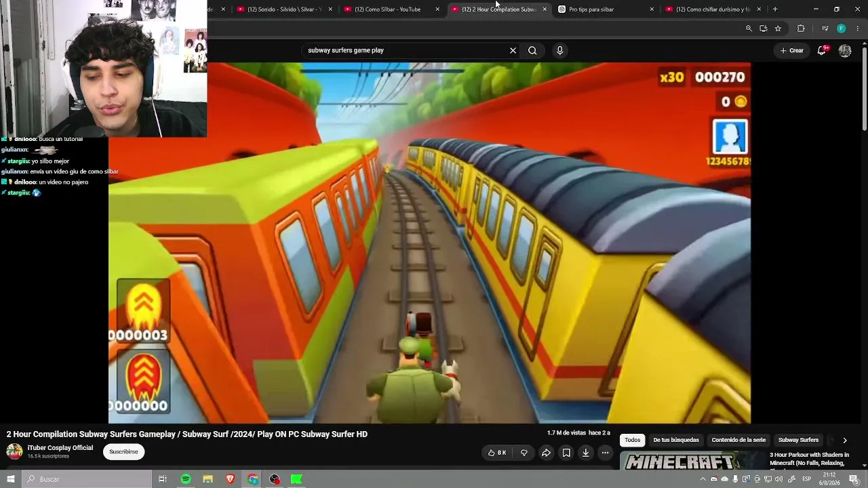Open the Windows Start menu
This screenshot has width=868, height=488.
click(11, 479)
